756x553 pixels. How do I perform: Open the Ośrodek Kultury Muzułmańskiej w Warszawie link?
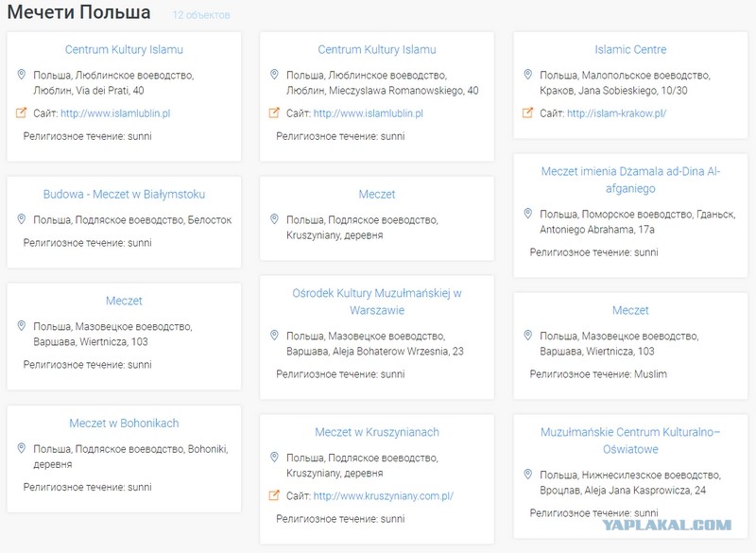(377, 302)
